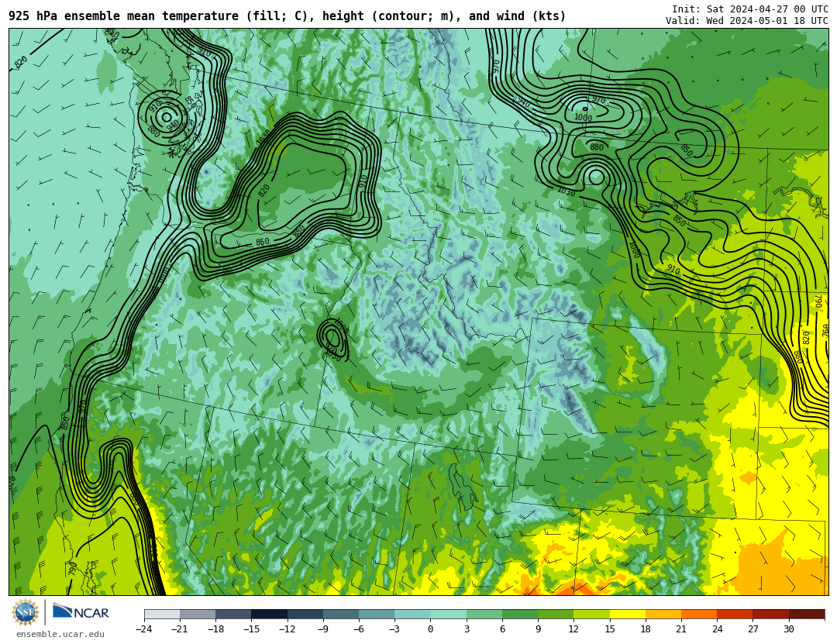Click the 15 colorbar tick label

(x=610, y=629)
